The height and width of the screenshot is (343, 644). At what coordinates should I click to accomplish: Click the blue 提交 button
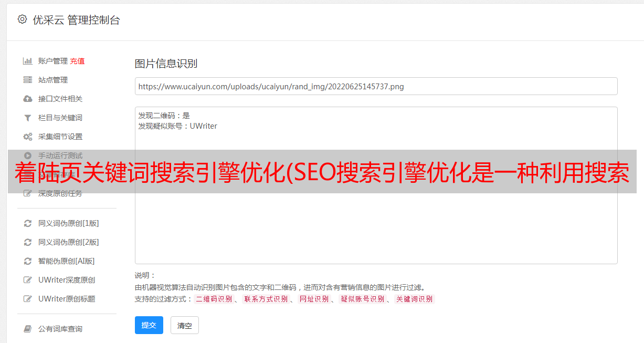click(149, 325)
